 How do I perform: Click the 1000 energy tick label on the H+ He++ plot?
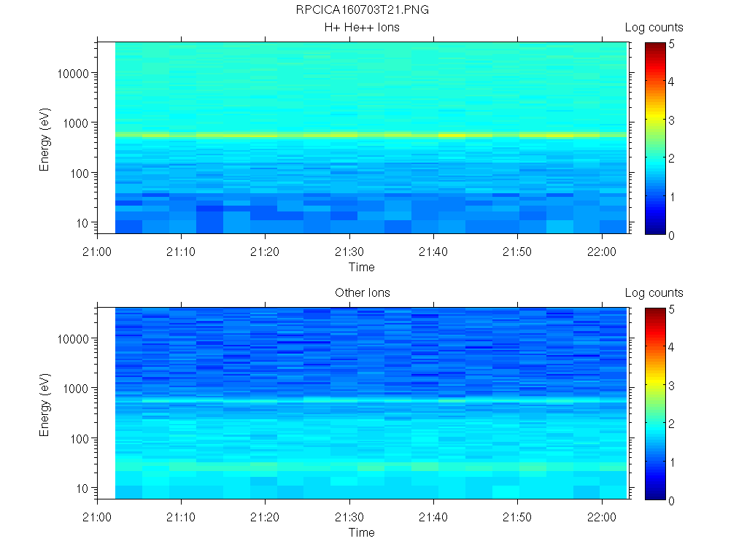(76, 123)
